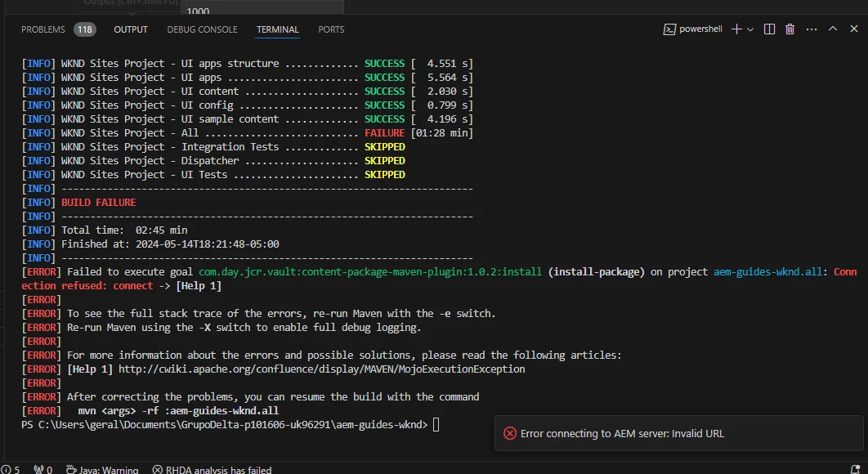Click the powershell terminal label
This screenshot has height=474, width=868.
[700, 29]
